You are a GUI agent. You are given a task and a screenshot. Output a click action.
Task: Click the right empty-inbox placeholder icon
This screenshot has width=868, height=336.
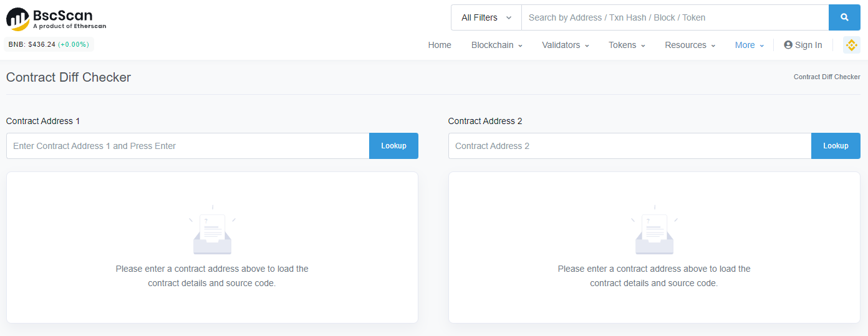[x=654, y=232]
